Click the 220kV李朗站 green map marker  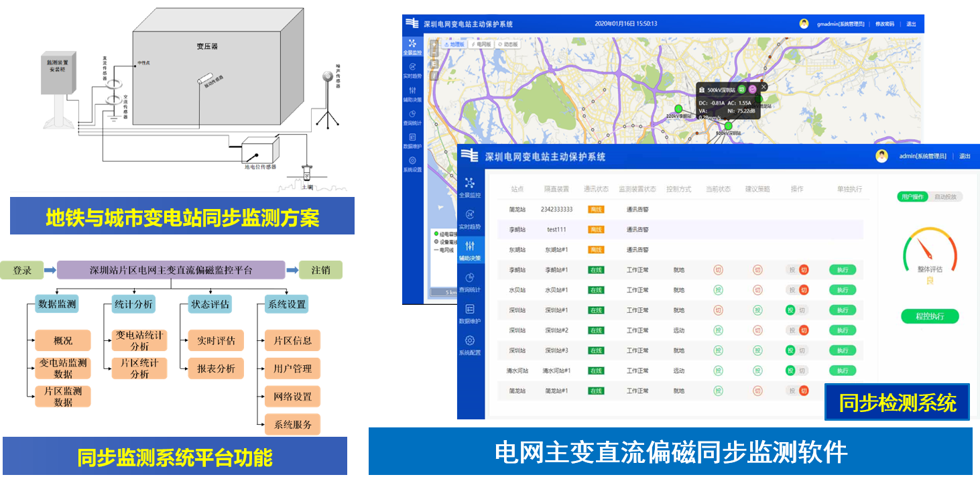point(678,109)
